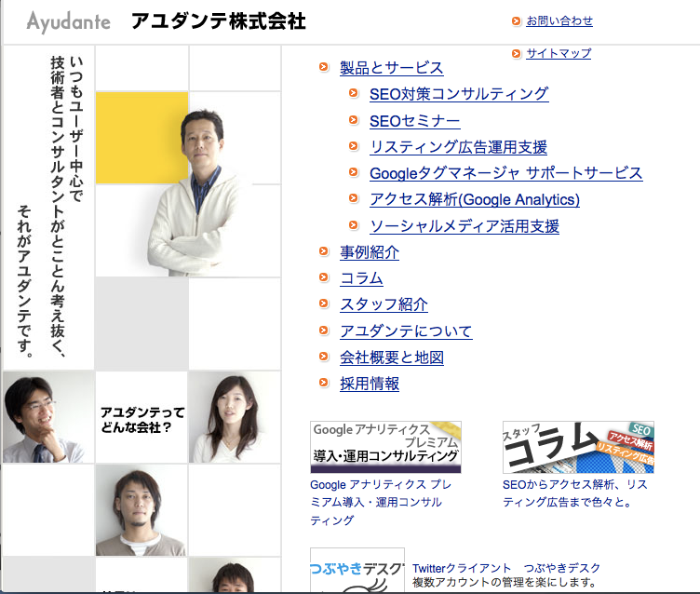Open the SEOセミナー link
700x594 pixels.
click(x=415, y=121)
